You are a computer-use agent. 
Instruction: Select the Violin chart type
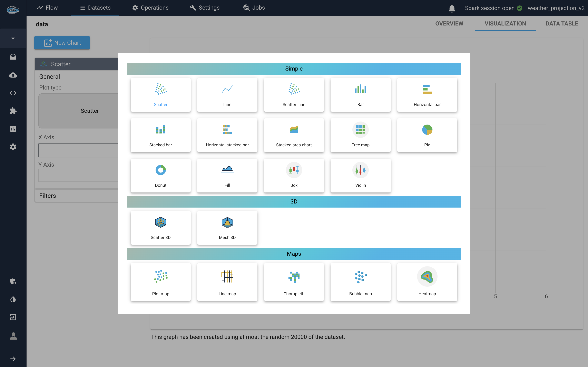[360, 175]
